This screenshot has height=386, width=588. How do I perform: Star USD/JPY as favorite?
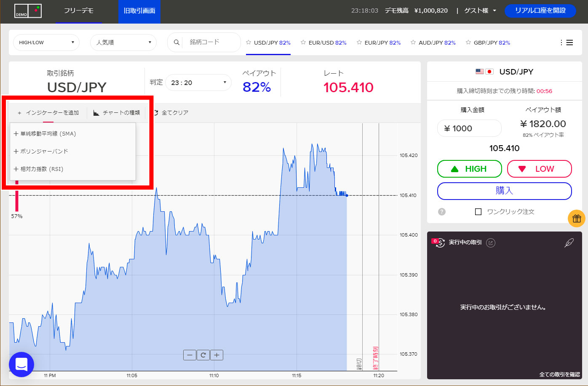tap(249, 43)
